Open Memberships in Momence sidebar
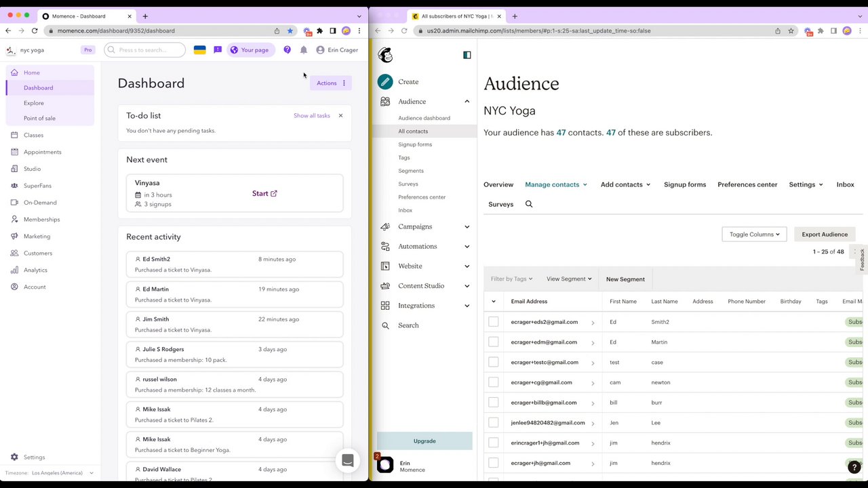 click(x=41, y=220)
